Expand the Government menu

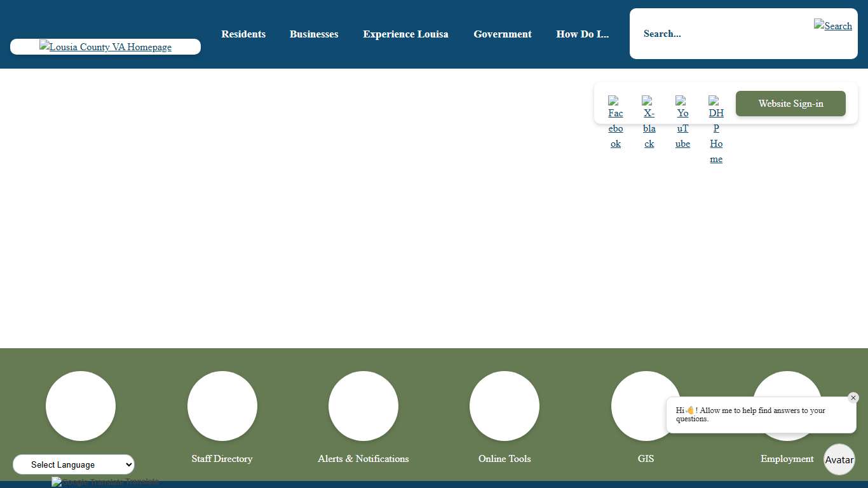(503, 34)
